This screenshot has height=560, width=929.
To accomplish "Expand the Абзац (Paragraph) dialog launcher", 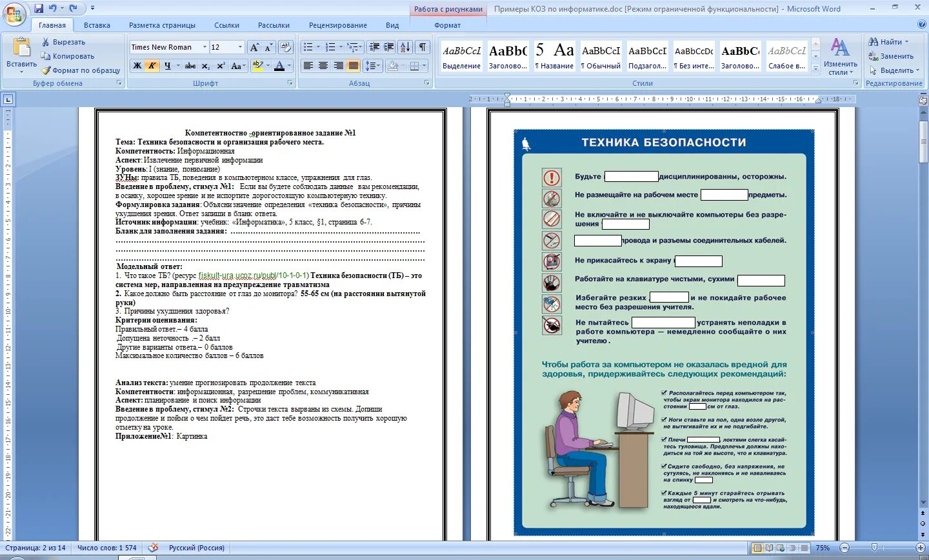I will (427, 83).
